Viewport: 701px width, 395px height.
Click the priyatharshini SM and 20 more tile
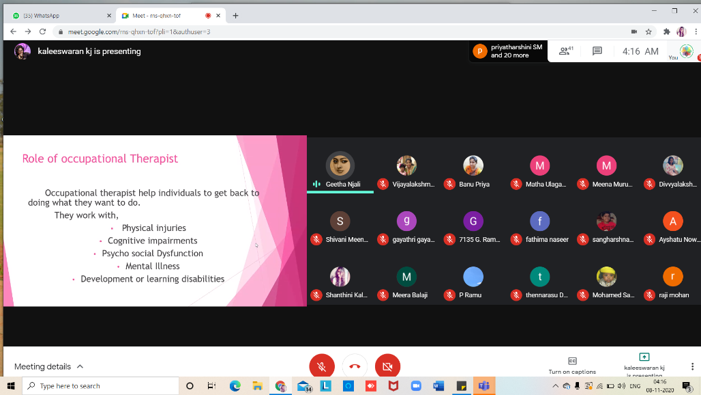click(508, 51)
